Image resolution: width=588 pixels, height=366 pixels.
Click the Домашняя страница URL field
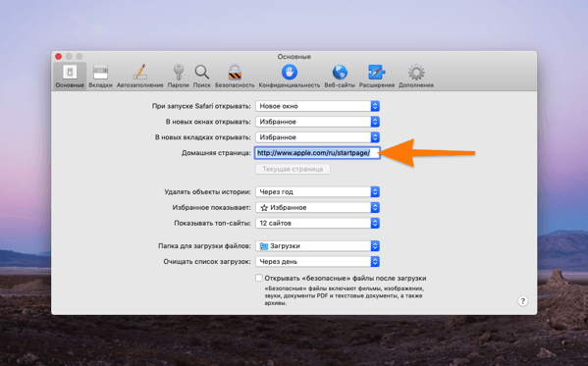point(318,153)
